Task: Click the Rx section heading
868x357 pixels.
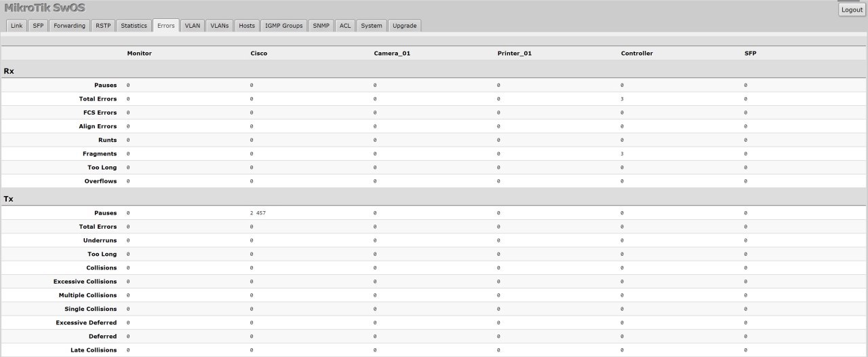Action: pyautogui.click(x=9, y=71)
